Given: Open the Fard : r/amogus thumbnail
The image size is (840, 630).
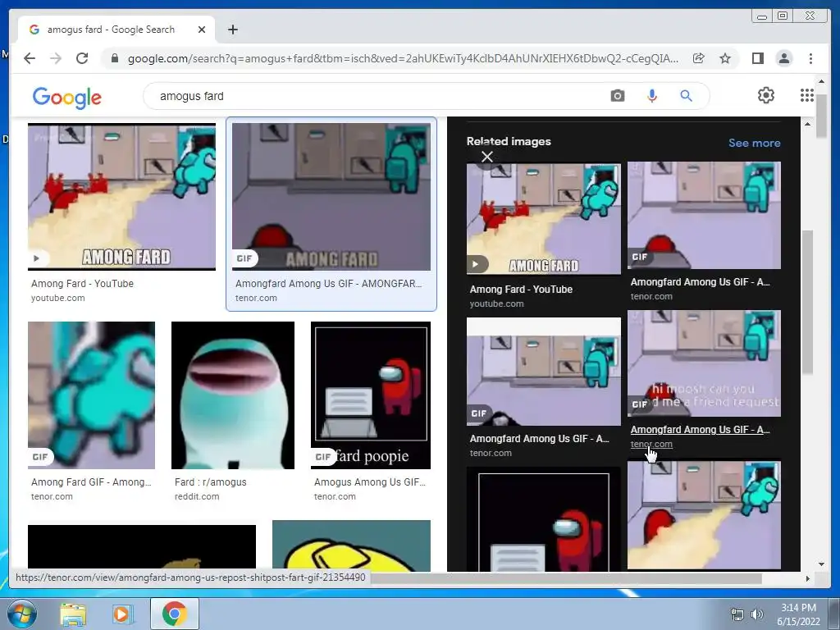Looking at the screenshot, I should [232, 395].
